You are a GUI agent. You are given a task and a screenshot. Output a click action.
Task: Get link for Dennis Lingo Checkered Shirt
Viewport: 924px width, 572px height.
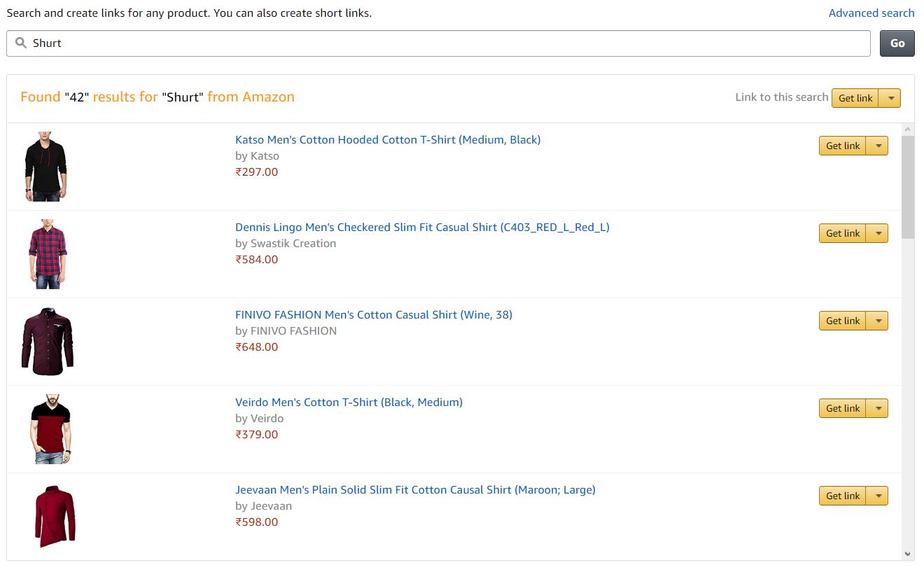coord(843,233)
